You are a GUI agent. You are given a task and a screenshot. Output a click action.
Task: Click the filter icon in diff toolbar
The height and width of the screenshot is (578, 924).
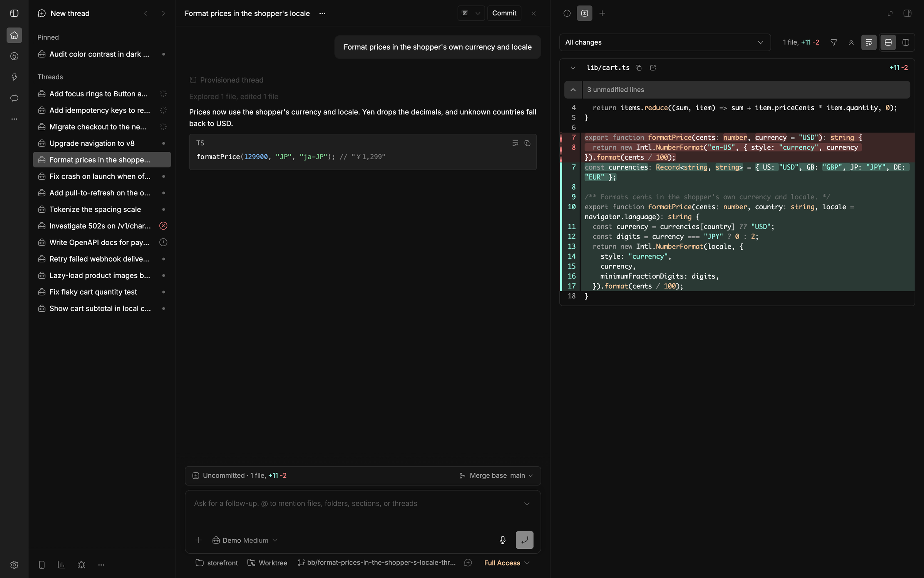point(834,42)
